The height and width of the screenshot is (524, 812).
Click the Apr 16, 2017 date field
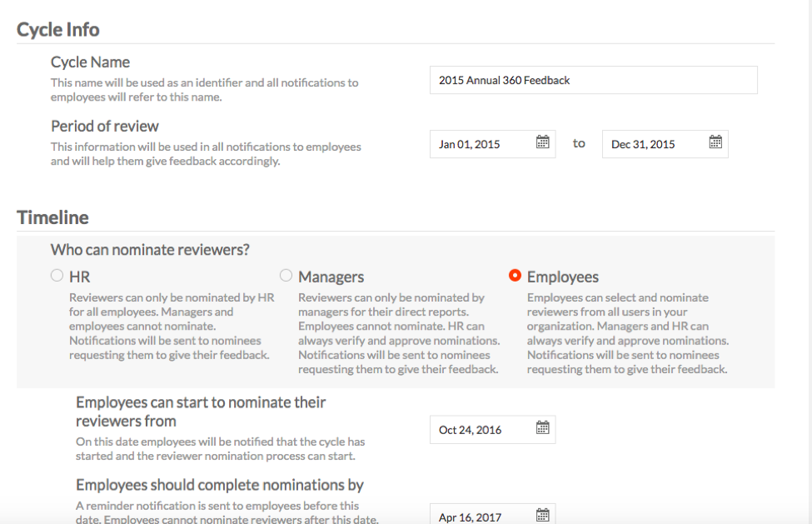(x=492, y=514)
